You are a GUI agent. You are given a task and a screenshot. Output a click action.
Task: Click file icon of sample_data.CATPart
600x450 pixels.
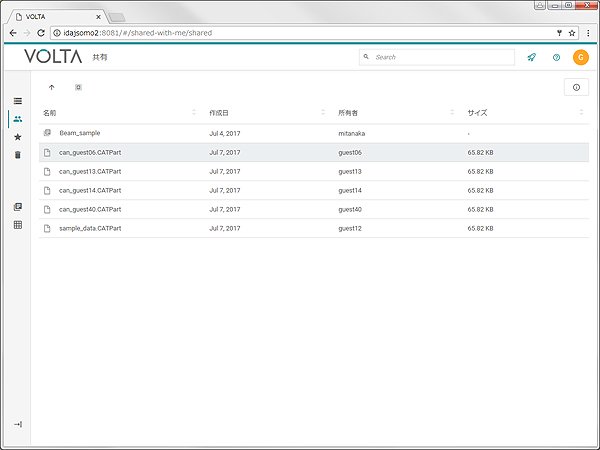pos(47,228)
